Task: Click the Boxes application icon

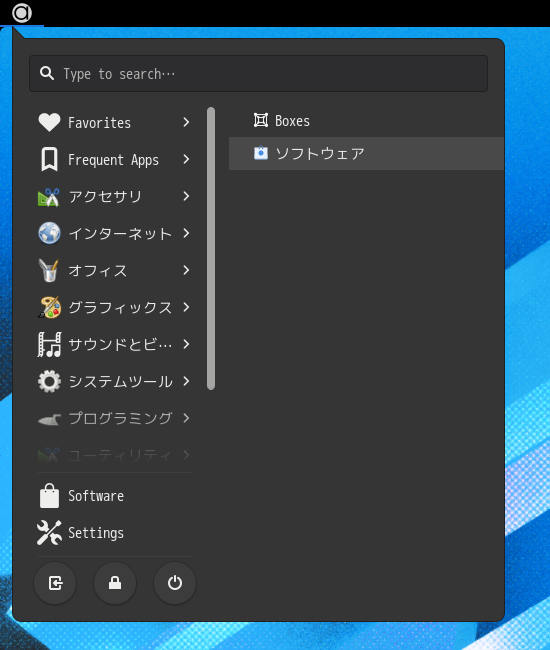Action: click(261, 120)
